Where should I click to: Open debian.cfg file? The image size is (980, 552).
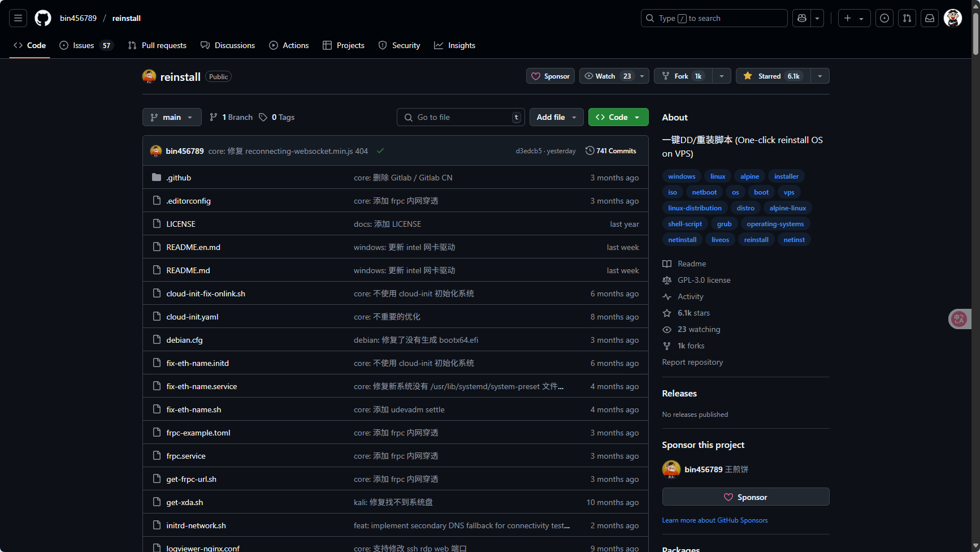[x=184, y=340]
